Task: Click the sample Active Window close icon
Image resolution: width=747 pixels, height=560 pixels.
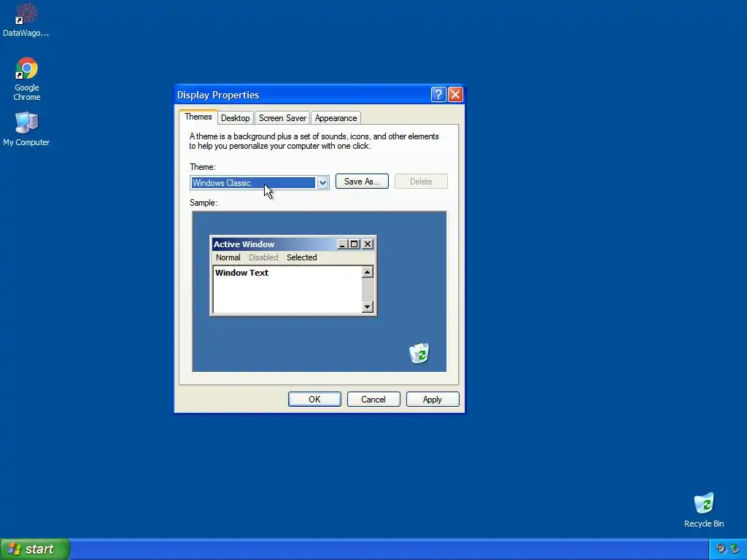Action: click(x=368, y=244)
